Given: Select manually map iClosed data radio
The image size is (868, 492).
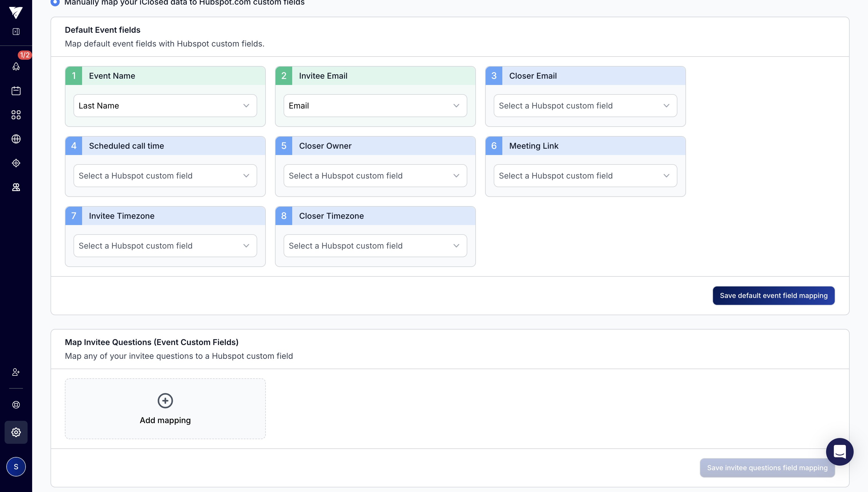Looking at the screenshot, I should [x=55, y=3].
